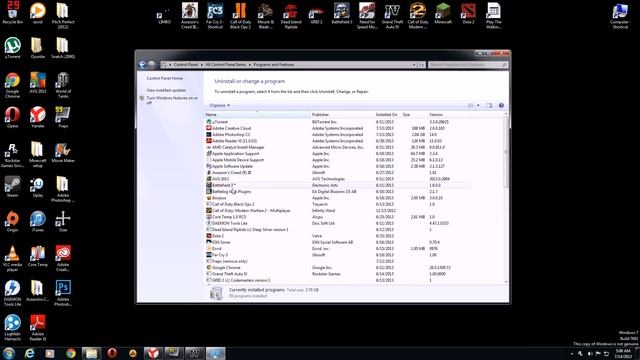Select Yandex desktop shortcut
The width and height of the screenshot is (640, 360).
[x=38, y=117]
